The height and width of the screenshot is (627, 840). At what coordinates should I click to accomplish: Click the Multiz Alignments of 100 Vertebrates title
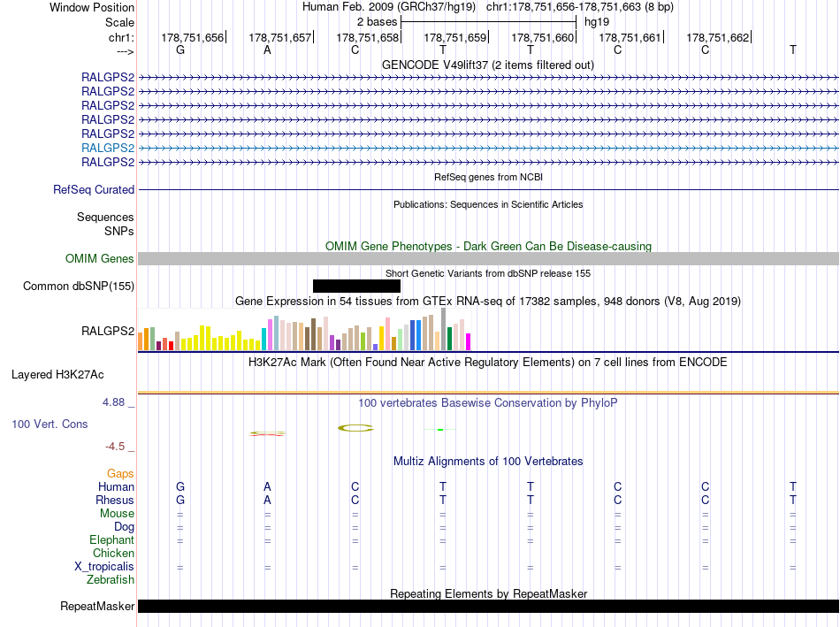(488, 462)
